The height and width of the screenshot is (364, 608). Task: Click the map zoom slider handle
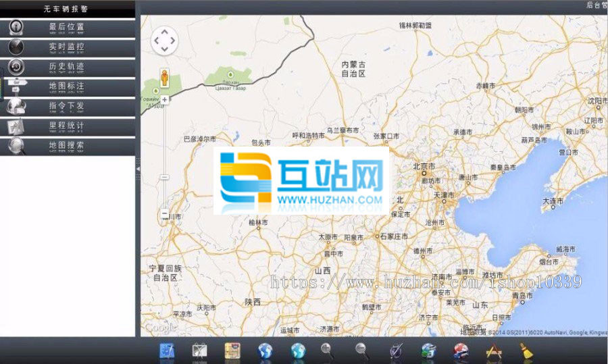164,177
